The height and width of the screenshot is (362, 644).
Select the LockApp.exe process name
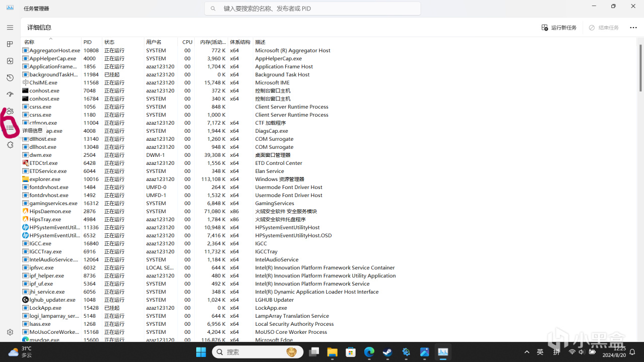pyautogui.click(x=45, y=308)
